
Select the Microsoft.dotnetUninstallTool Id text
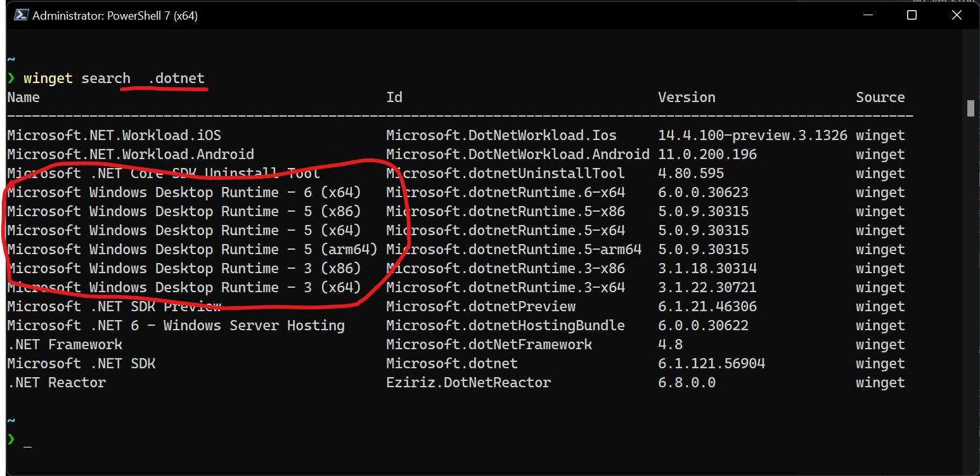[x=505, y=173]
